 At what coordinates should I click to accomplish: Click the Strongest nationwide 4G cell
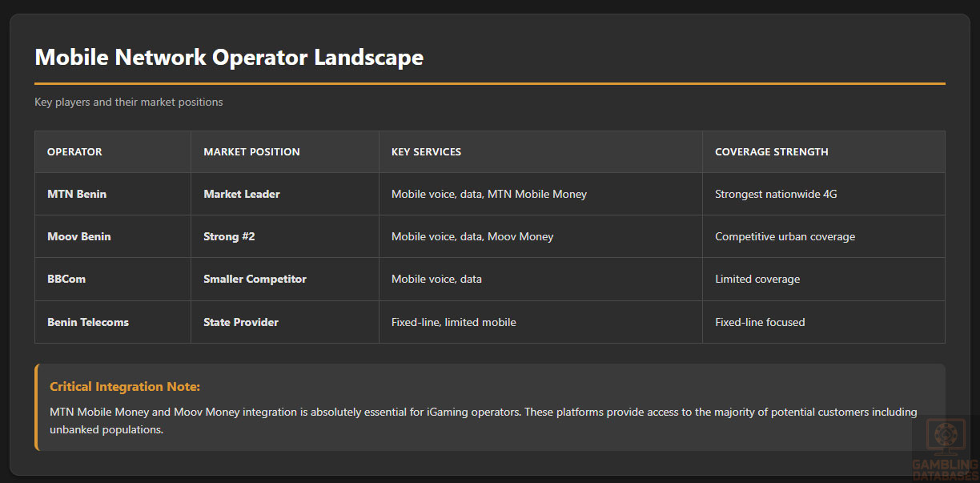[x=775, y=194]
